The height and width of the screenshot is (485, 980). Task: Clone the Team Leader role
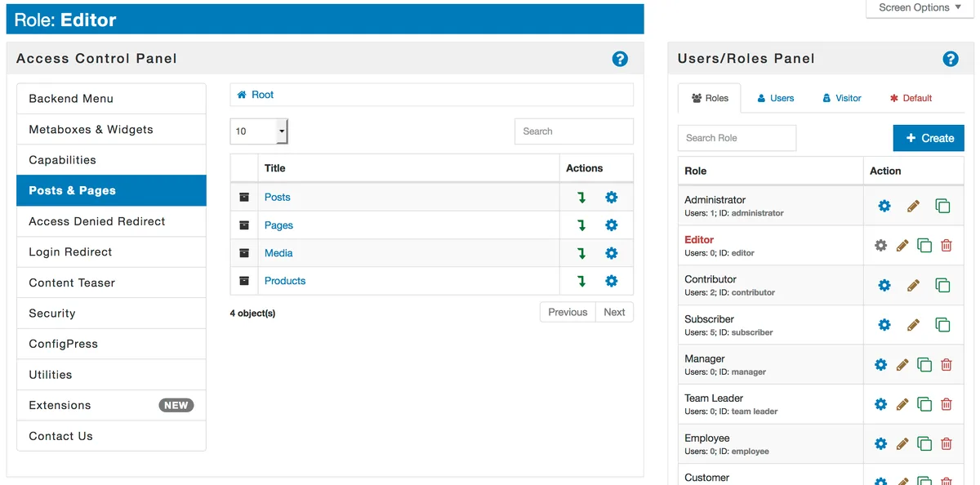pyautogui.click(x=924, y=404)
